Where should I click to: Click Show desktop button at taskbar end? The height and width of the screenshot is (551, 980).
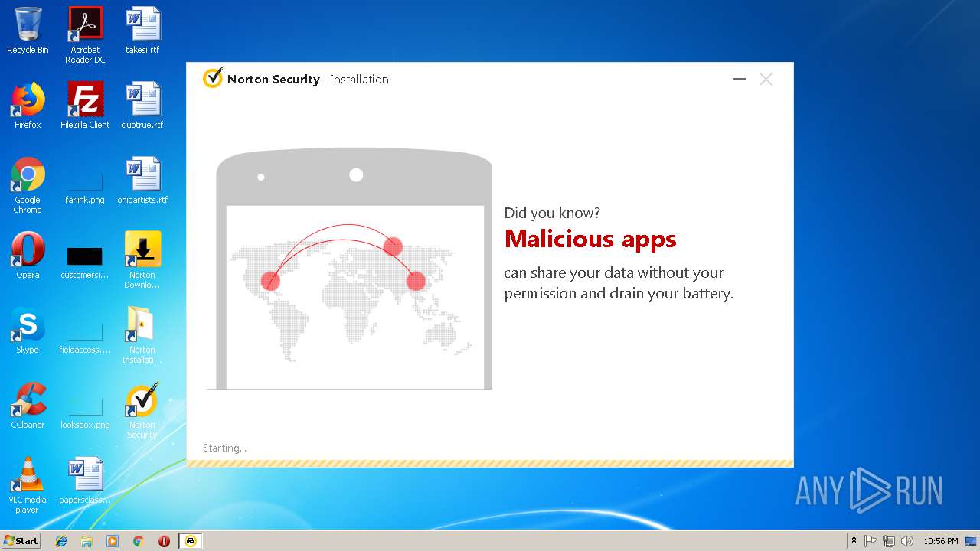click(x=972, y=541)
